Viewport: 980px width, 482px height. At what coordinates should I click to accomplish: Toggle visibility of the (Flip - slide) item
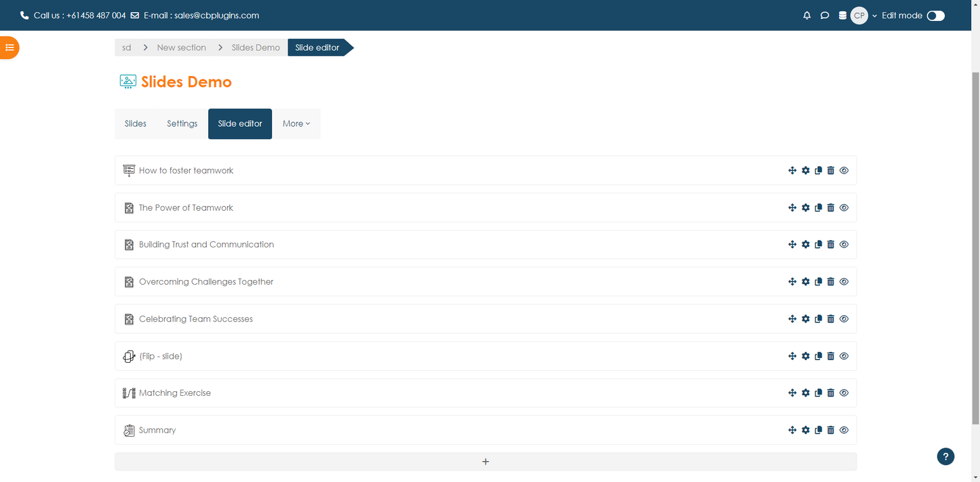click(844, 356)
